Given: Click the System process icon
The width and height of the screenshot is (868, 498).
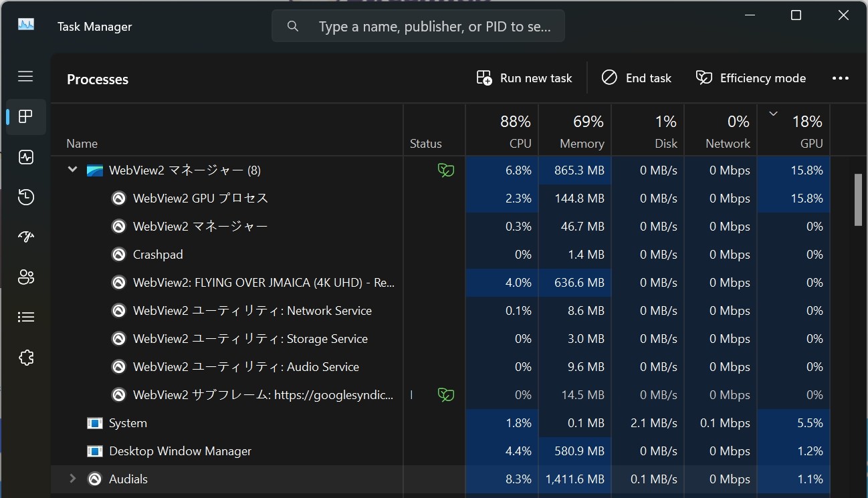Looking at the screenshot, I should pyautogui.click(x=95, y=423).
